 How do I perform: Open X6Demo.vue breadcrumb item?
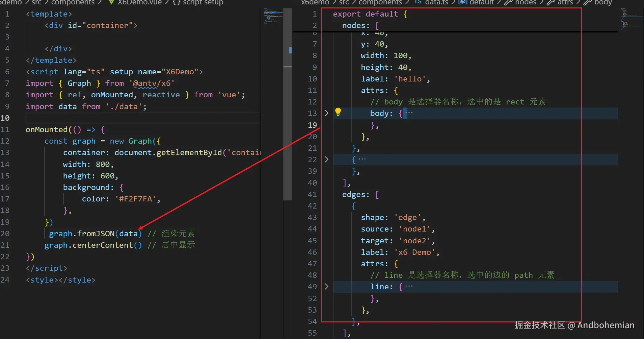(x=140, y=2)
